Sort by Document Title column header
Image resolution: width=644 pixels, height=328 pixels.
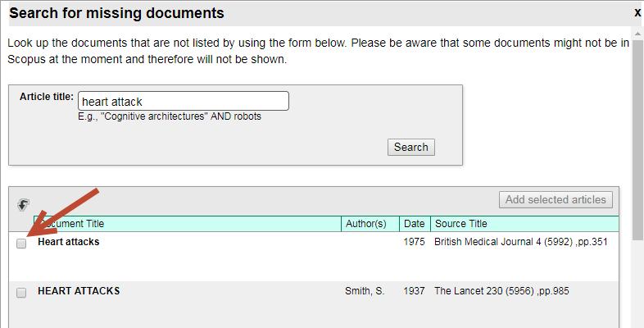[x=188, y=224]
